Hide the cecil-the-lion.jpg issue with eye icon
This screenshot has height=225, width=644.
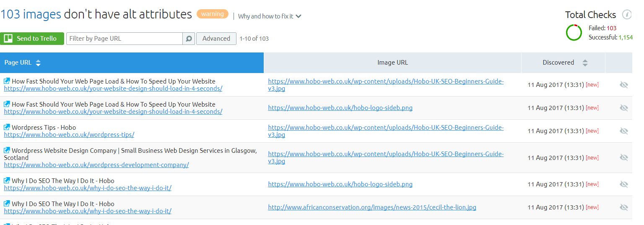tap(624, 207)
